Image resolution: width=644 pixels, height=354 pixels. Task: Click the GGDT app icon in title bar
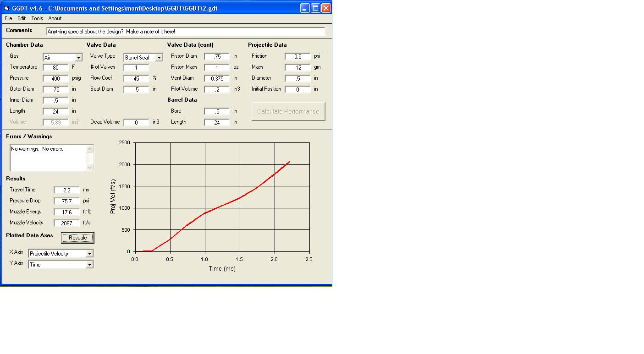tap(6, 8)
